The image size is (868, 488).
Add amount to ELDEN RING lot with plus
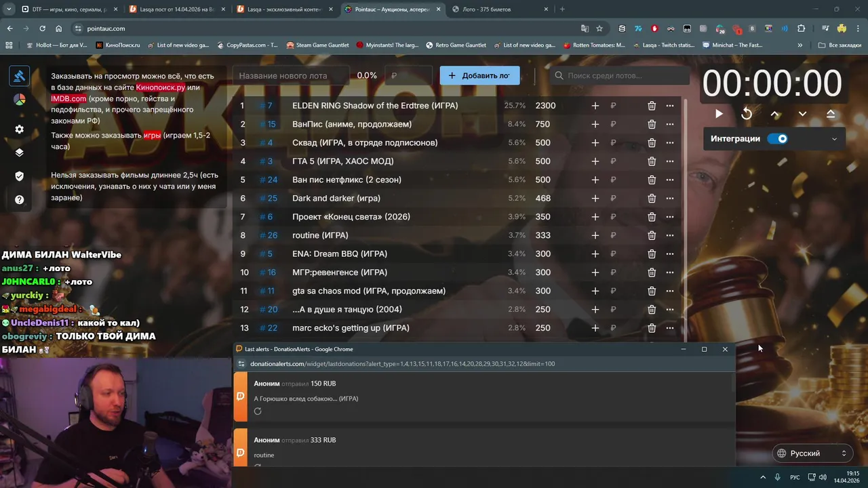(595, 106)
